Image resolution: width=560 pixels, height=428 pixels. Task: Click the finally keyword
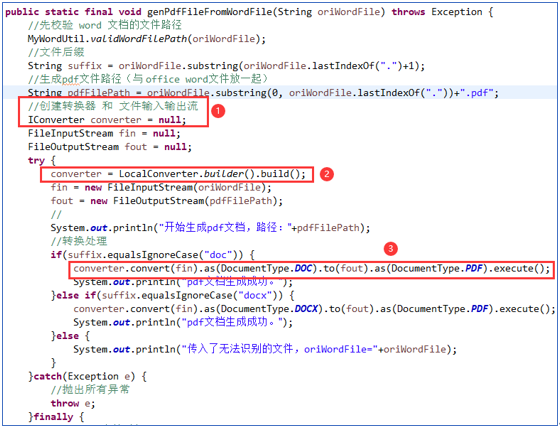54,417
